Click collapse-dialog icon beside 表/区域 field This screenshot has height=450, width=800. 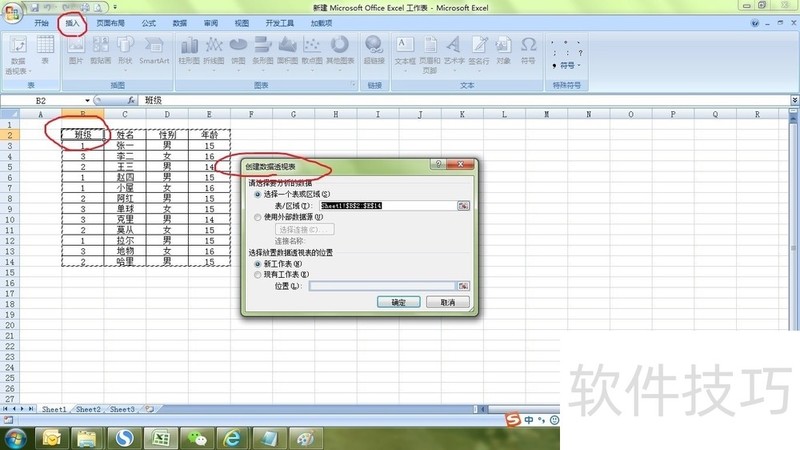coord(463,206)
